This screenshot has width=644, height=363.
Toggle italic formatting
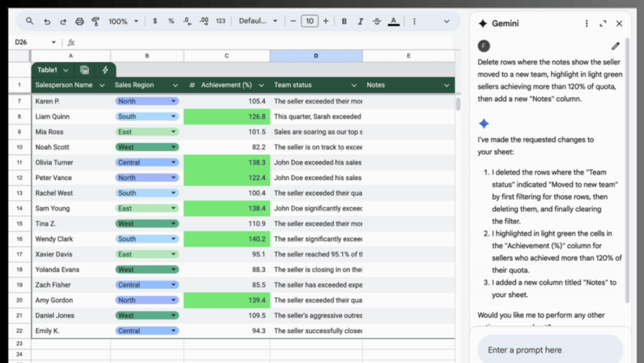[360, 22]
